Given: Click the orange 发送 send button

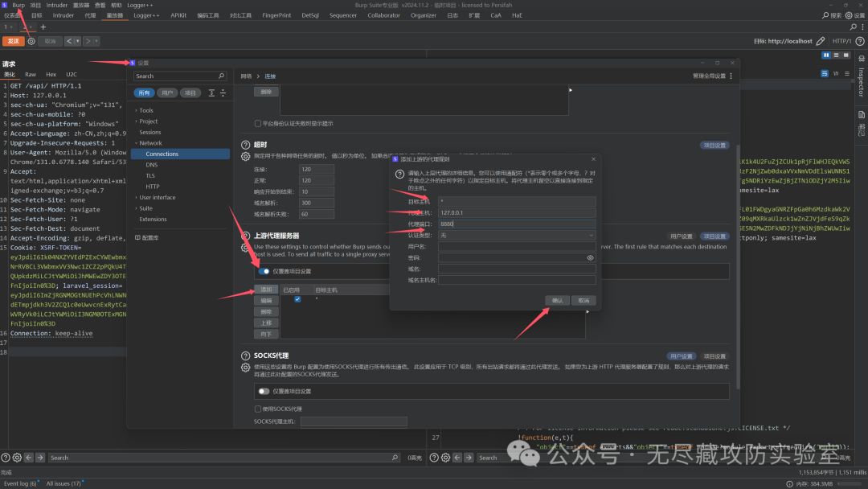Looking at the screenshot, I should pos(14,41).
